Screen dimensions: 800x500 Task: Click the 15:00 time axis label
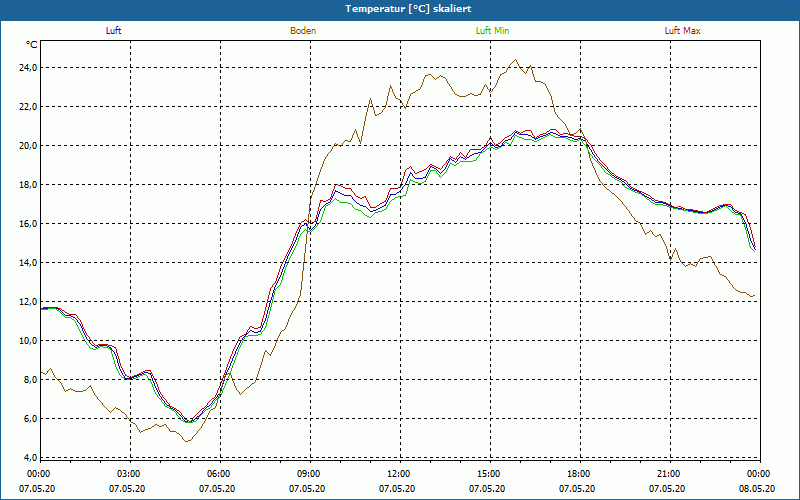[490, 474]
